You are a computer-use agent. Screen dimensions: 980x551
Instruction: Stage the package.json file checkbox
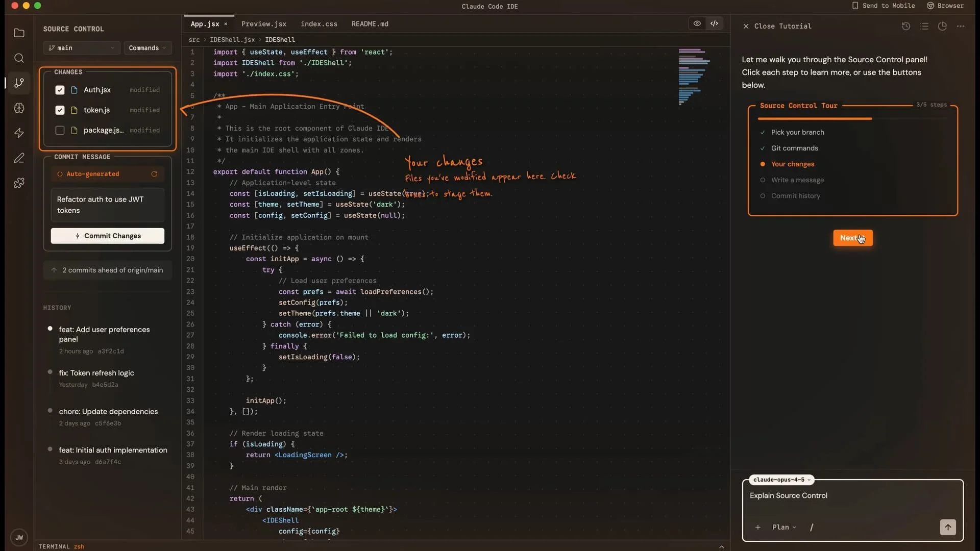pos(60,130)
